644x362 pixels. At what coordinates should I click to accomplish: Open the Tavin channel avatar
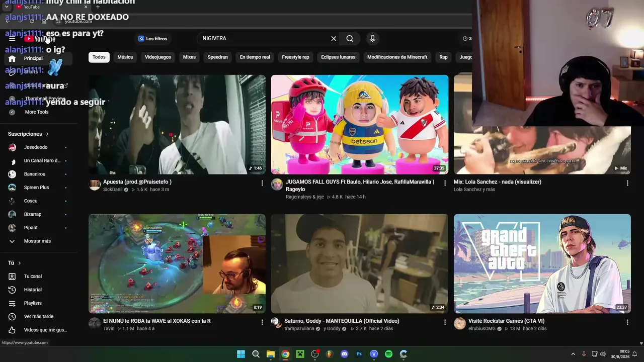(95, 323)
